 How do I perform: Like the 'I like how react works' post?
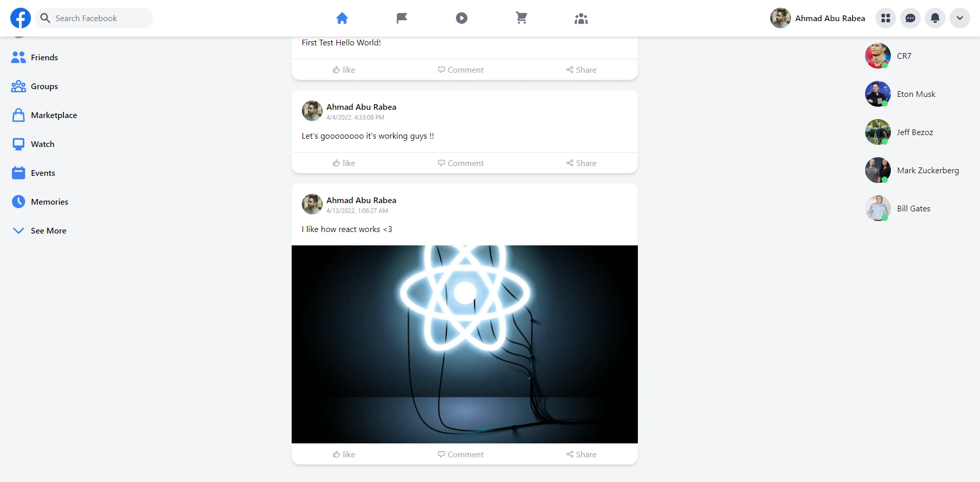point(344,454)
